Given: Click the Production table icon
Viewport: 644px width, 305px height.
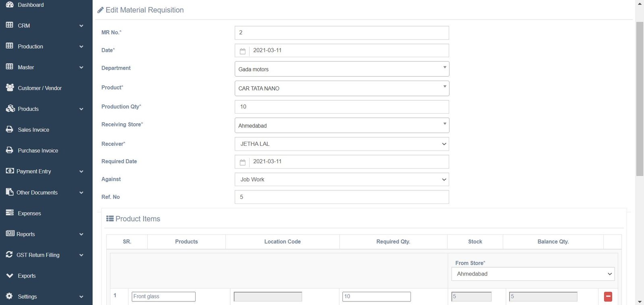Looking at the screenshot, I should pos(10,46).
